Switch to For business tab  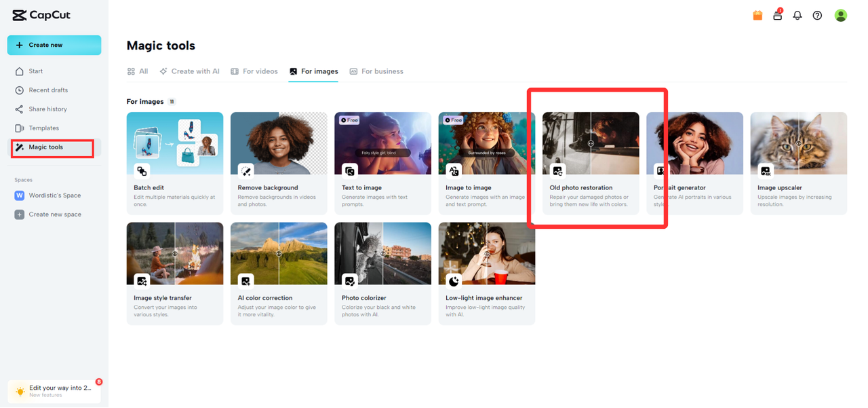(x=376, y=71)
